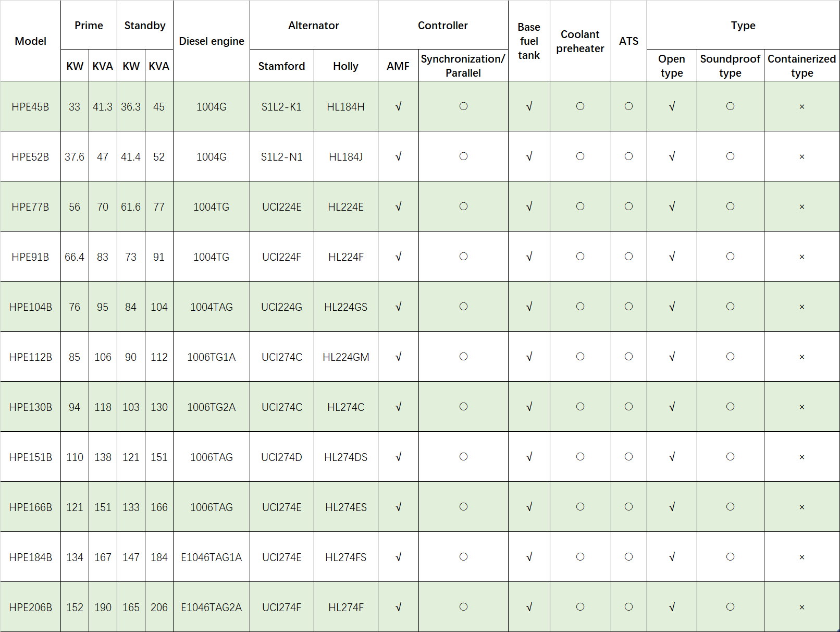840x632 pixels.
Task: Select the HPE77B model cell
Action: pyautogui.click(x=30, y=206)
